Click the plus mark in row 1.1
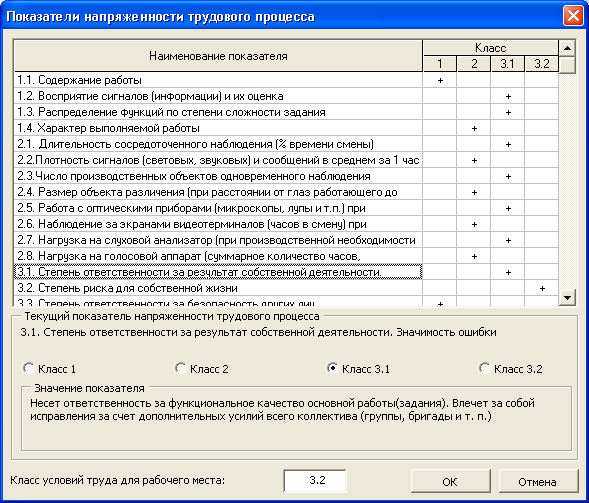This screenshot has height=503, width=589. [x=440, y=80]
